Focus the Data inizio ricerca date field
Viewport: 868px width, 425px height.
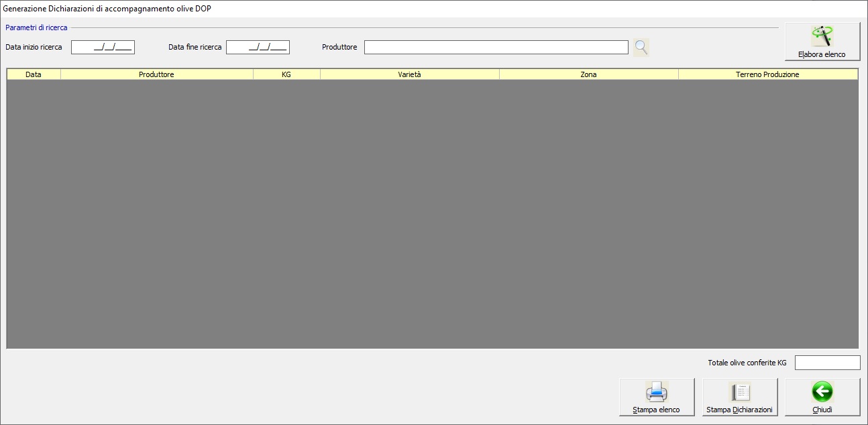tap(103, 47)
